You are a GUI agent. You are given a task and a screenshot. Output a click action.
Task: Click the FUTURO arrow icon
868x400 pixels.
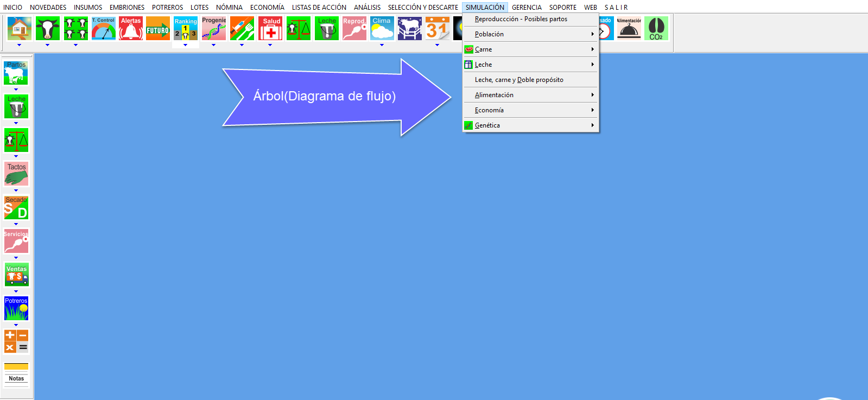point(158,29)
